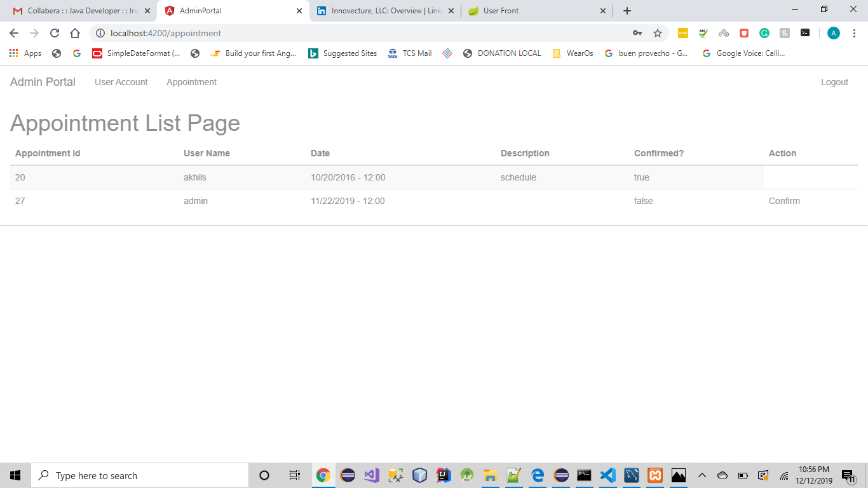The image size is (868, 488).
Task: Click the Confirmed? column header
Action: [x=659, y=153]
